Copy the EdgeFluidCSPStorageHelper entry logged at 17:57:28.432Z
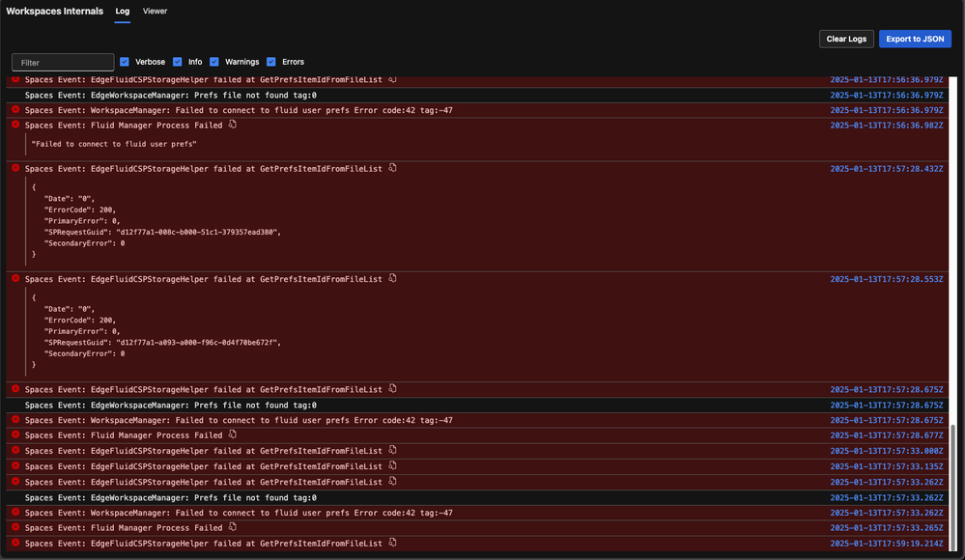This screenshot has width=965, height=560. tap(392, 168)
